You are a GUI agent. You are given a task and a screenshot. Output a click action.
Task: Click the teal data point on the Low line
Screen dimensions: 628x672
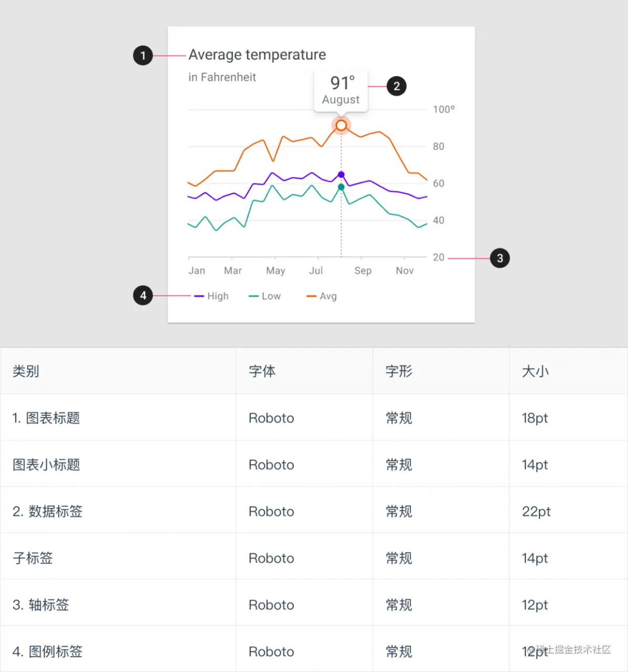click(341, 186)
